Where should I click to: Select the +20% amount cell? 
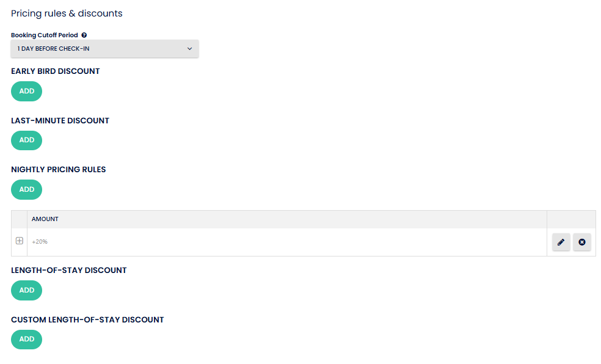pyautogui.click(x=40, y=242)
